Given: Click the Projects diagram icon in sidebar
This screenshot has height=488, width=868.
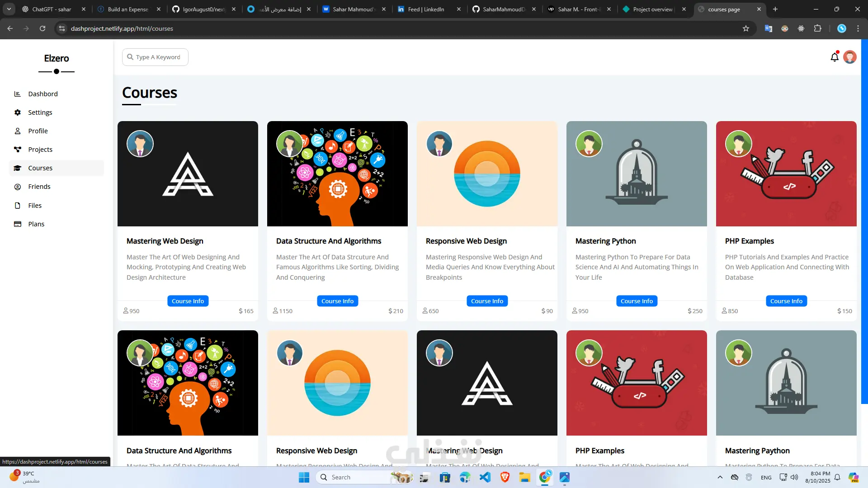Looking at the screenshot, I should tap(18, 150).
